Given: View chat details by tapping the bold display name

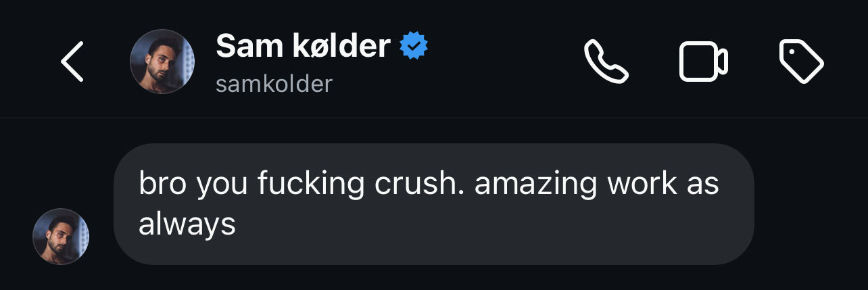Looking at the screenshot, I should pyautogui.click(x=303, y=46).
